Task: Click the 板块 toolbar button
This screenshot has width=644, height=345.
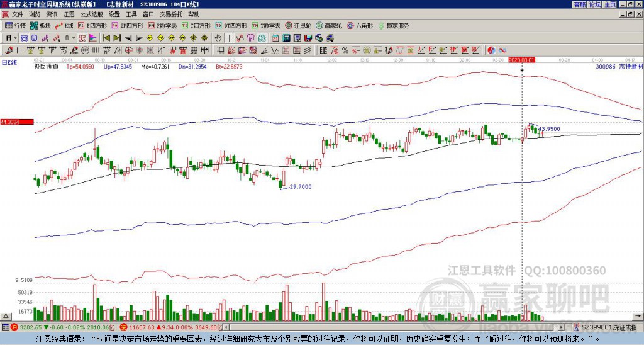Action: (x=41, y=25)
